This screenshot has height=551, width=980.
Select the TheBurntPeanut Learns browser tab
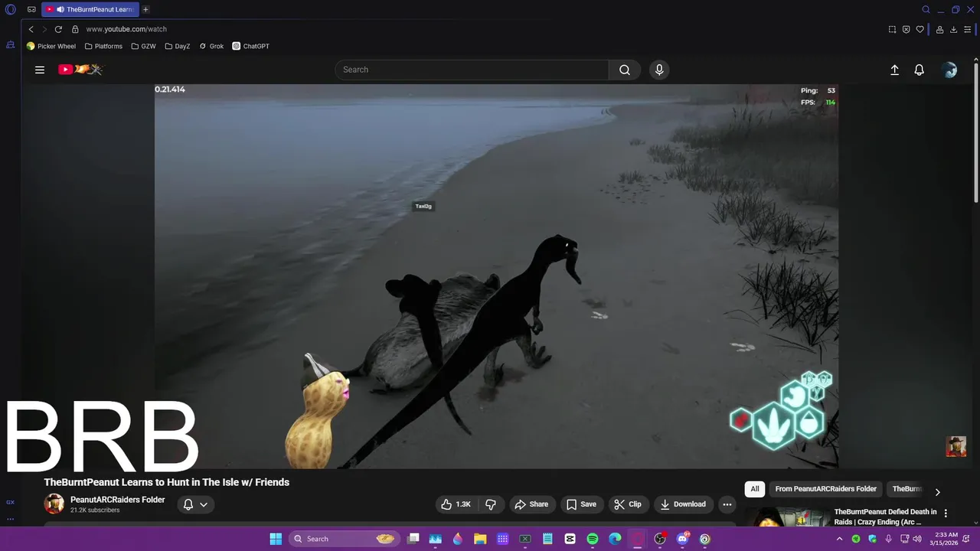point(90,10)
